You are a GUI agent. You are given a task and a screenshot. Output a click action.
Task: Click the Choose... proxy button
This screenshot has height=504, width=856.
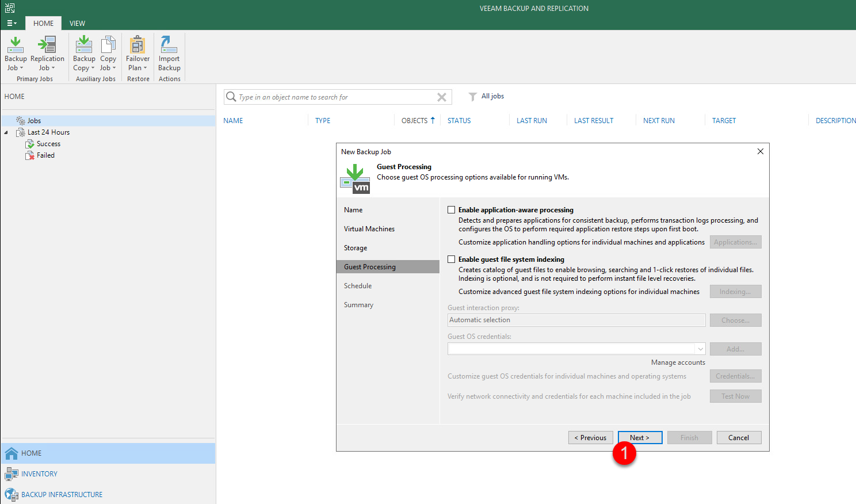tap(736, 320)
